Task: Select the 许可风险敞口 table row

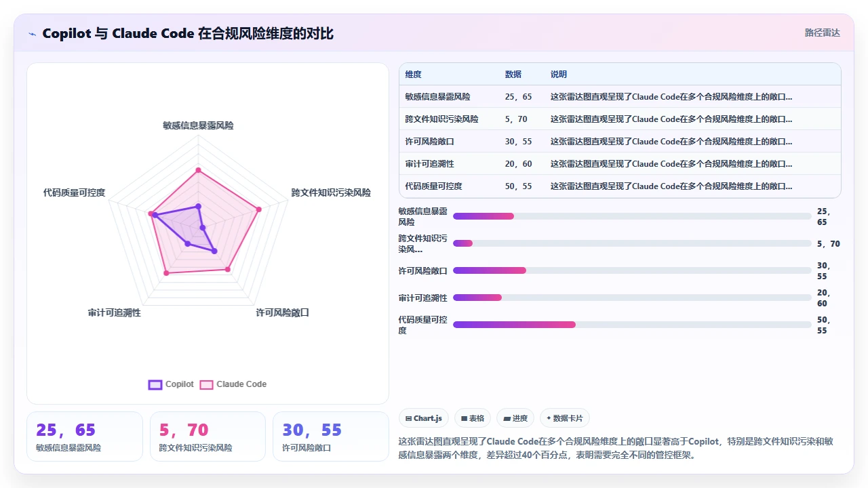Action: point(620,142)
